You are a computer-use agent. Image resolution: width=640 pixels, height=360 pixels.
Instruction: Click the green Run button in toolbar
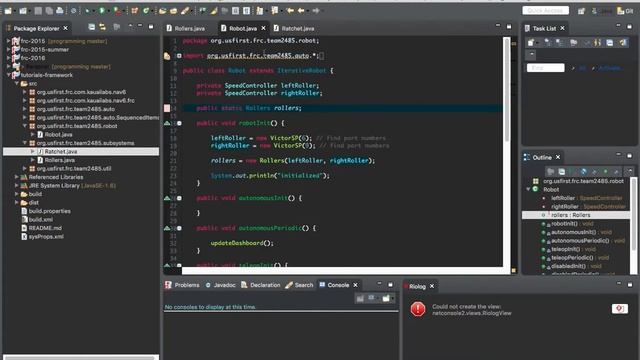[102, 11]
